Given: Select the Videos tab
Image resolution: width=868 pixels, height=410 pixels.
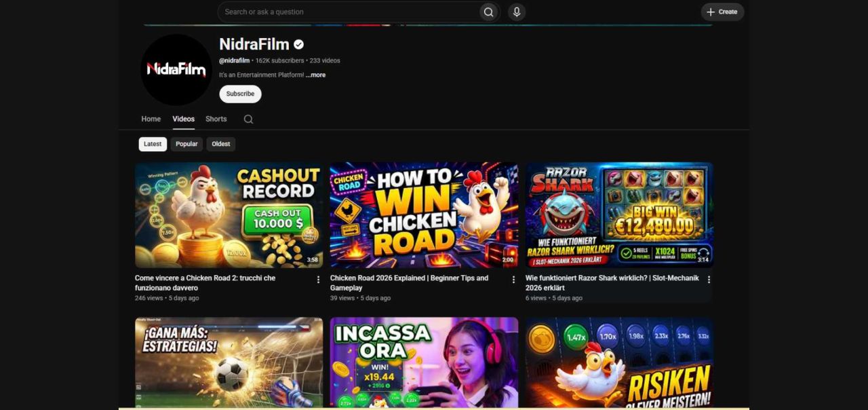Looking at the screenshot, I should 183,119.
